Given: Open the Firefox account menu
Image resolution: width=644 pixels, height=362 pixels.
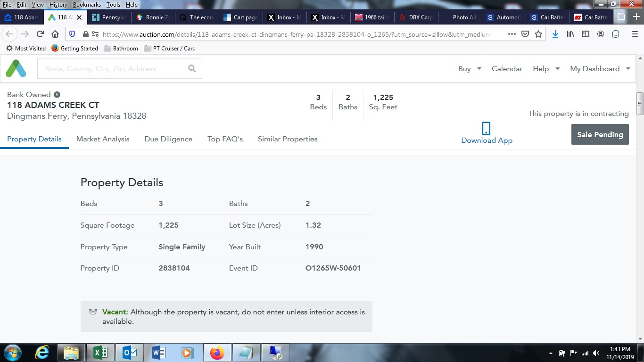Looking at the screenshot, I should click(600, 34).
